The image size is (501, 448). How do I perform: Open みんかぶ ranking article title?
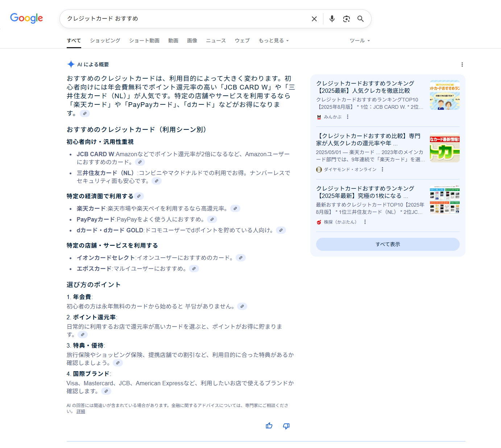point(365,87)
